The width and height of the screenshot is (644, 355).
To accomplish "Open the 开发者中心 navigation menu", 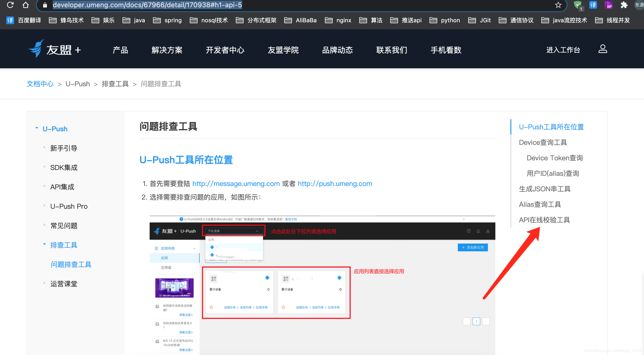I will click(225, 50).
